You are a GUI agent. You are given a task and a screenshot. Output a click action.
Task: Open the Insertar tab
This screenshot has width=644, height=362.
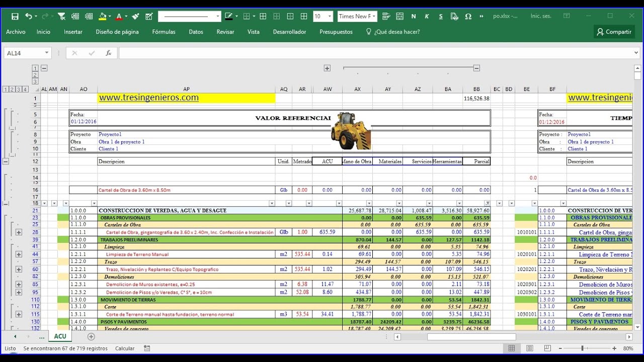pyautogui.click(x=73, y=32)
